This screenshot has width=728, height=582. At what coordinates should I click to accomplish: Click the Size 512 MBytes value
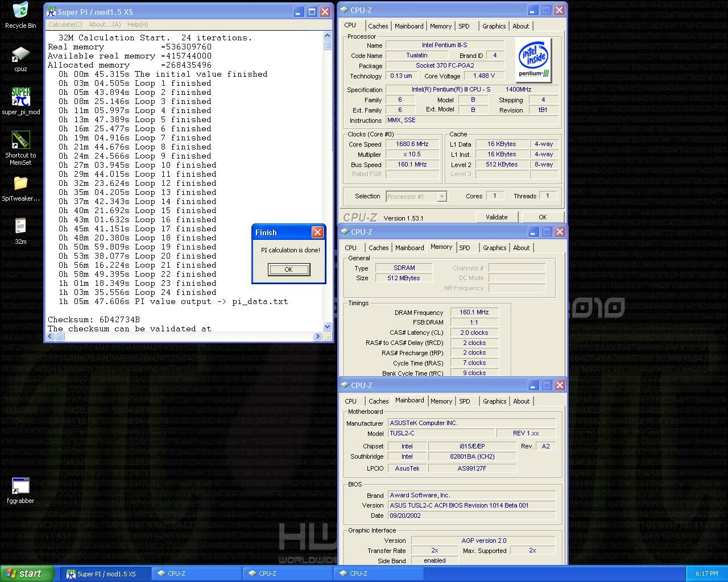tap(404, 278)
